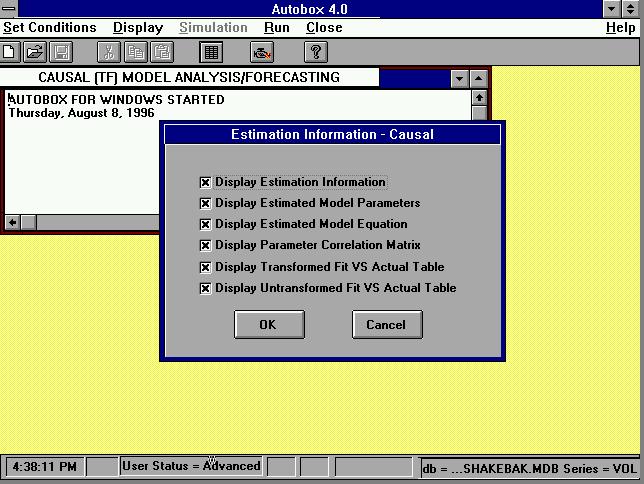Click the Estimation Information - Causal title bar
The image size is (644, 484).
tap(332, 134)
